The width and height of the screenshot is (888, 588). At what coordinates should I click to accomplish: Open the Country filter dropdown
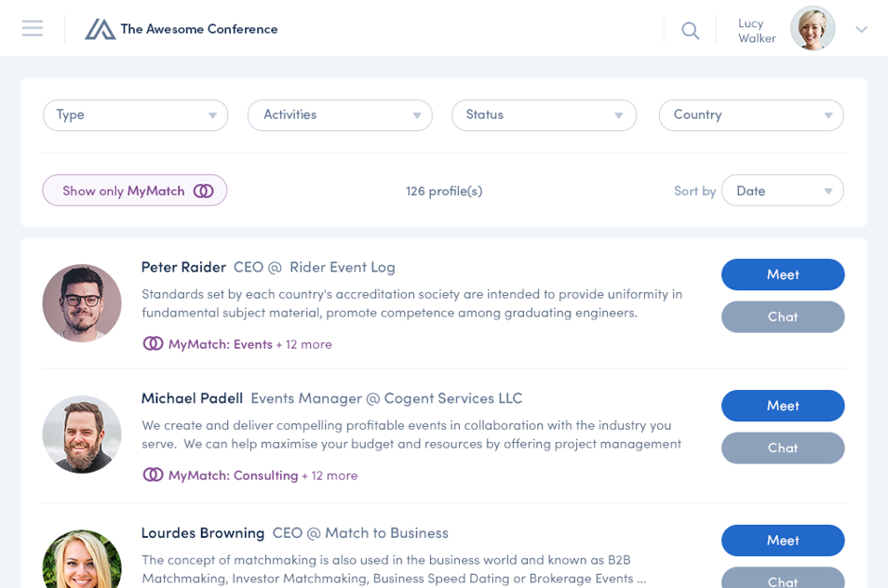tap(750, 115)
